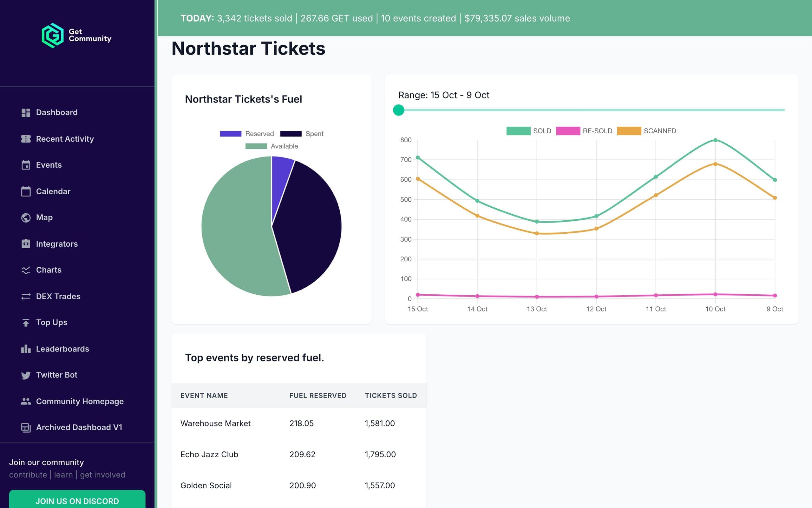Click the Warehouse Market event row
The image size is (812, 508).
tap(298, 423)
